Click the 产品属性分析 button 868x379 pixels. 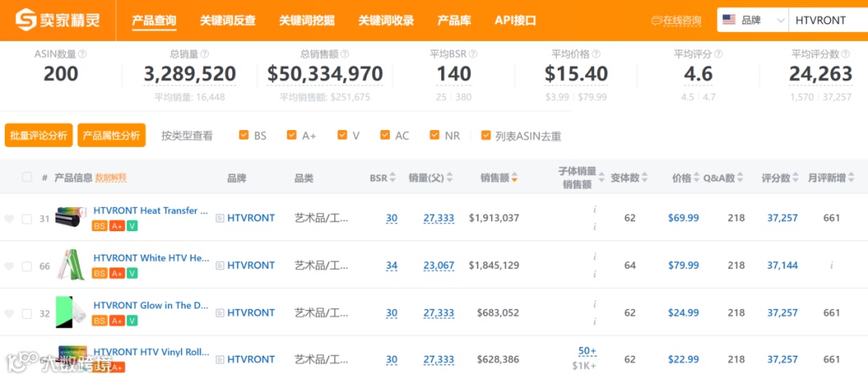[111, 136]
